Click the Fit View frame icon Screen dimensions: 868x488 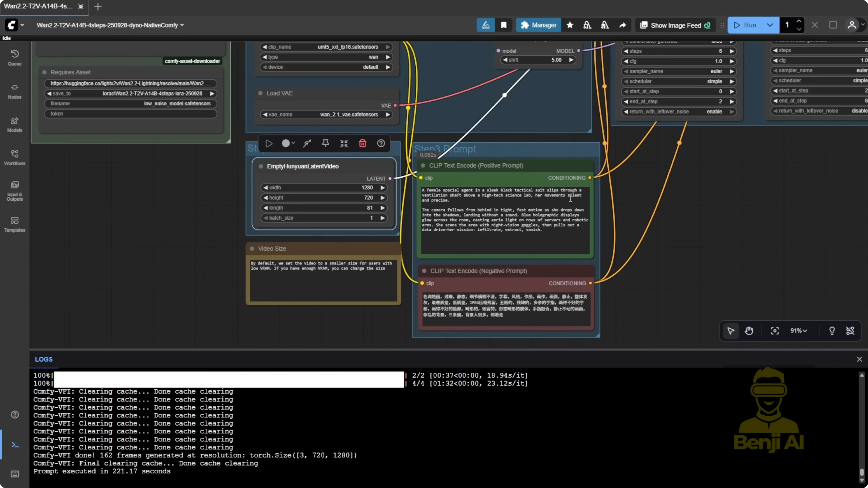point(775,331)
